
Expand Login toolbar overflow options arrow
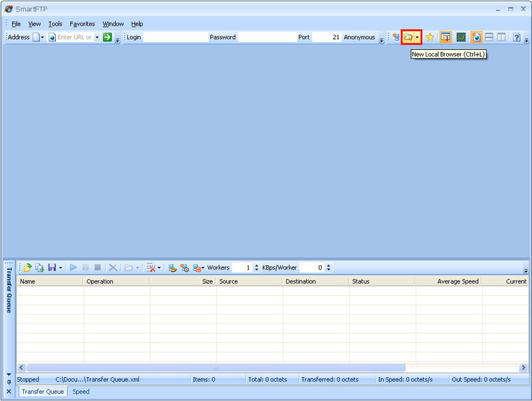point(381,40)
